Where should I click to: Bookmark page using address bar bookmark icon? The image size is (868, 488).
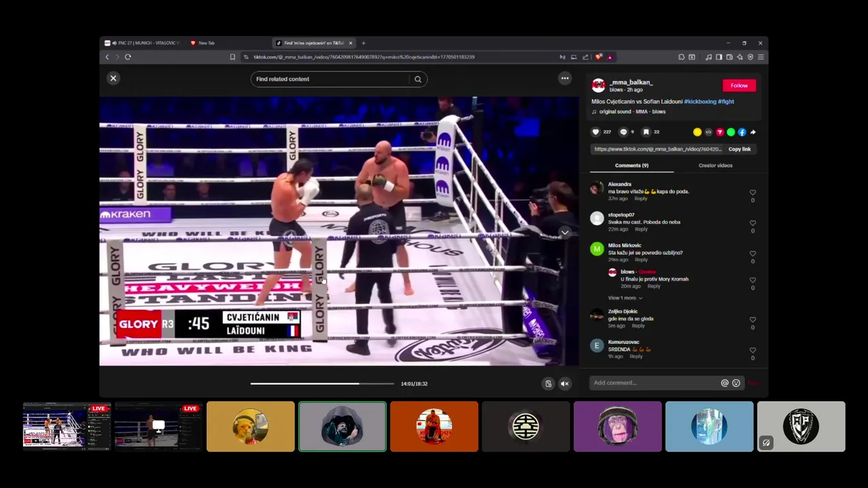[x=233, y=57]
